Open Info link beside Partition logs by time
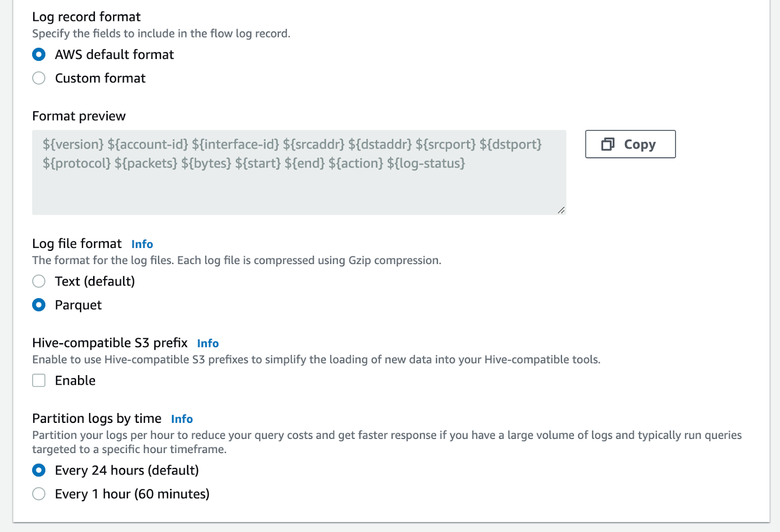 182,419
